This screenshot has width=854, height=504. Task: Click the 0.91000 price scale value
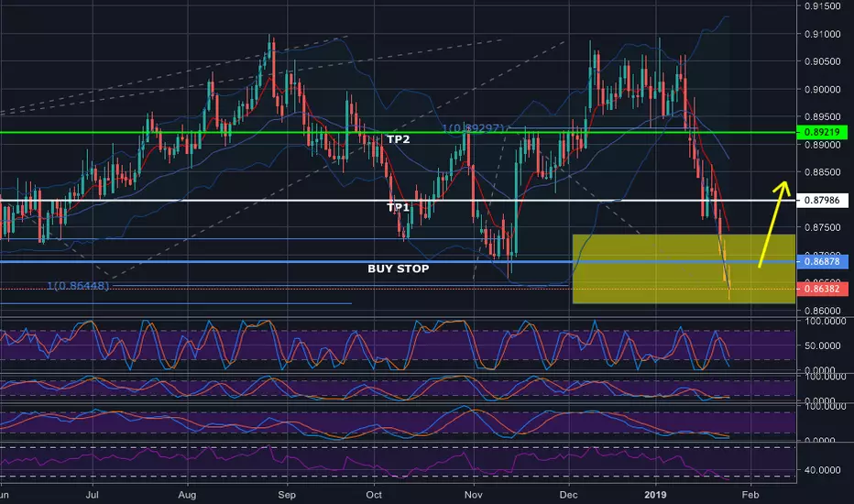[823, 34]
